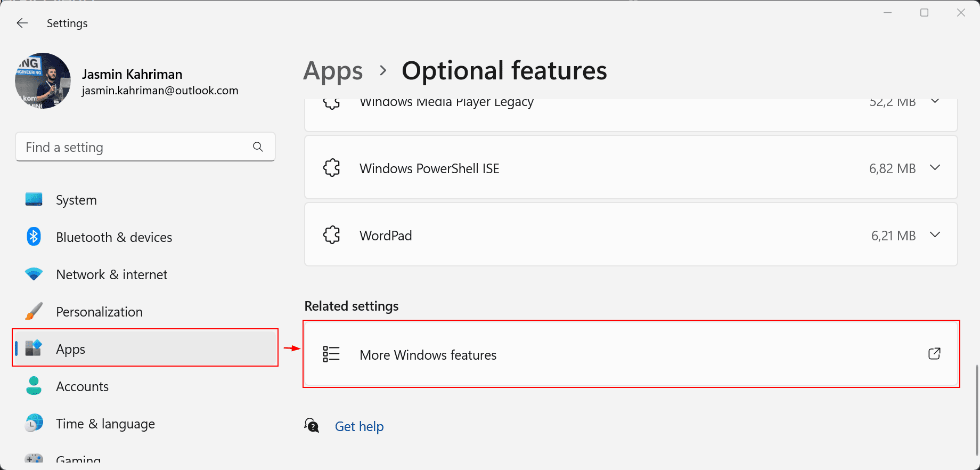Expand Windows Media Player Legacy chevron
980x470 pixels.
coord(935,101)
